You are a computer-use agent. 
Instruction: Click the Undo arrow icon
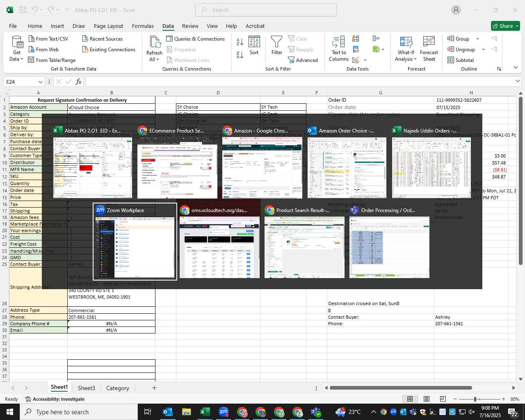click(35, 10)
